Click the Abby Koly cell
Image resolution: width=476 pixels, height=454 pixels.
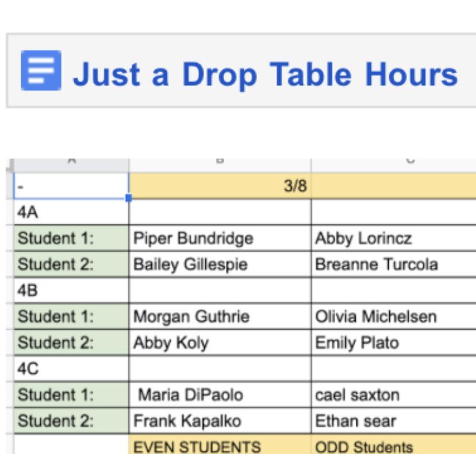pyautogui.click(x=220, y=343)
